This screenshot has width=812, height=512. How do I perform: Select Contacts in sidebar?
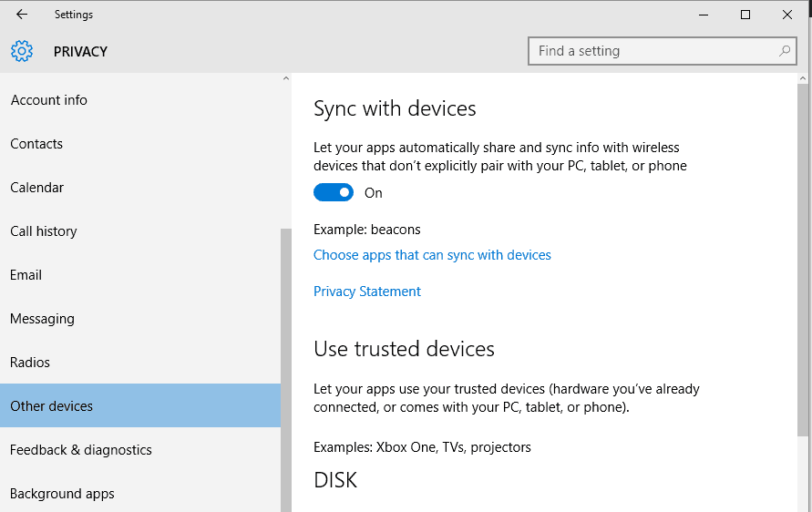(x=36, y=144)
